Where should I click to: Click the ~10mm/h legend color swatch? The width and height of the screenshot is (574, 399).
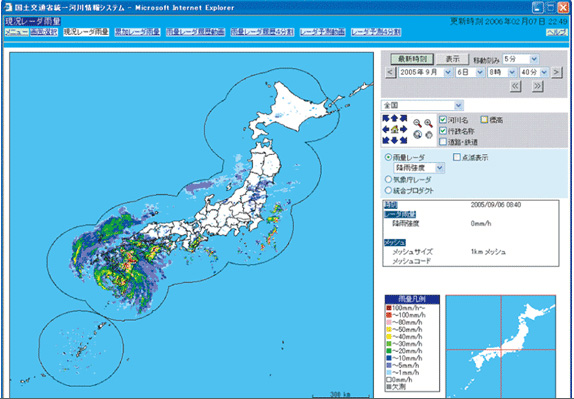point(389,358)
